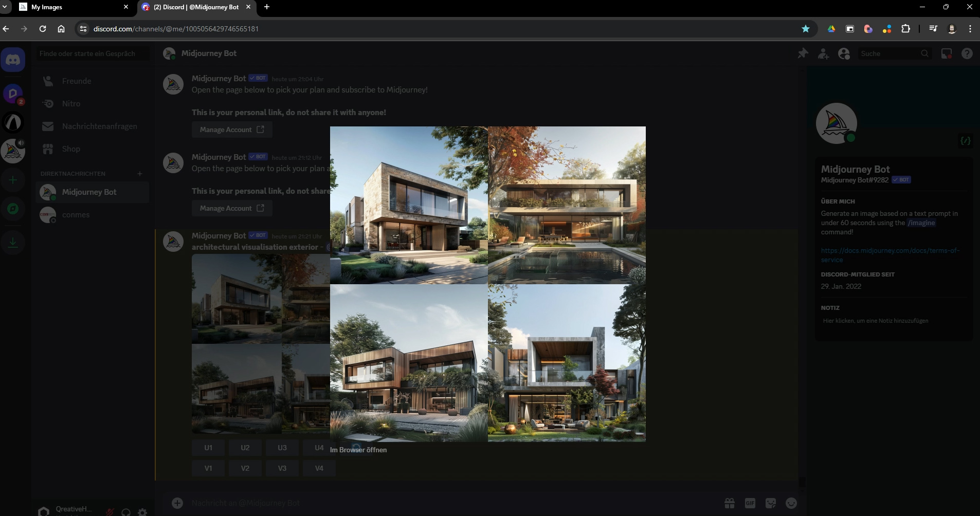Toggle microphone mute in the user panel
Viewport: 980px width, 516px height.
coord(110,511)
